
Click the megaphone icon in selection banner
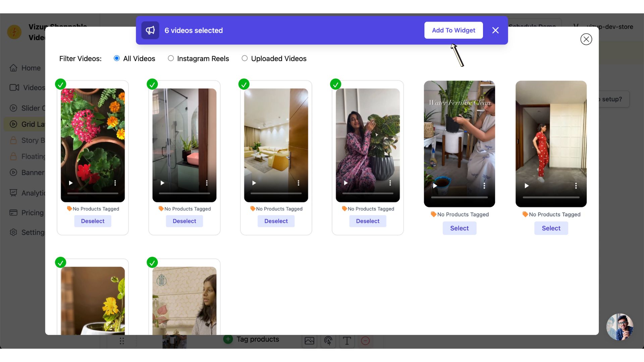150,30
